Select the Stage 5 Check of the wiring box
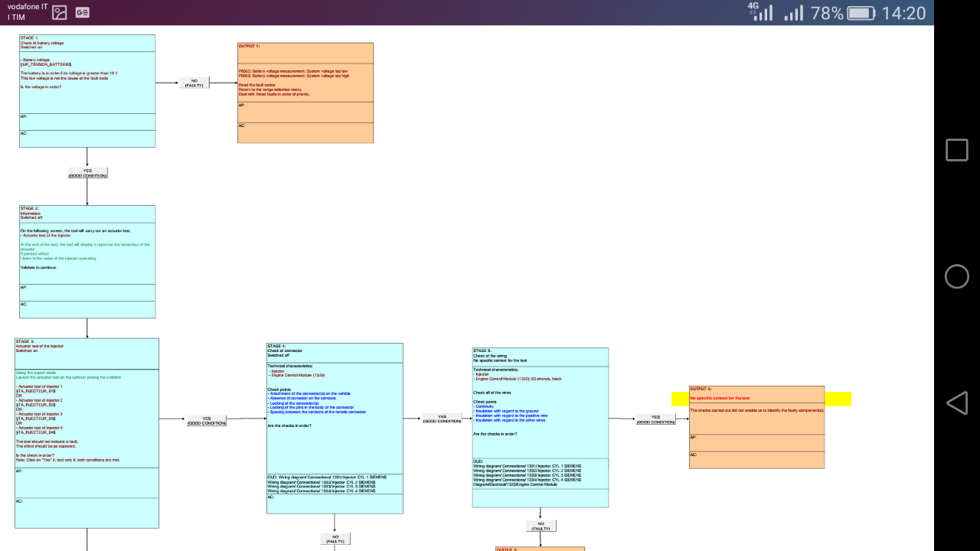 [x=541, y=427]
